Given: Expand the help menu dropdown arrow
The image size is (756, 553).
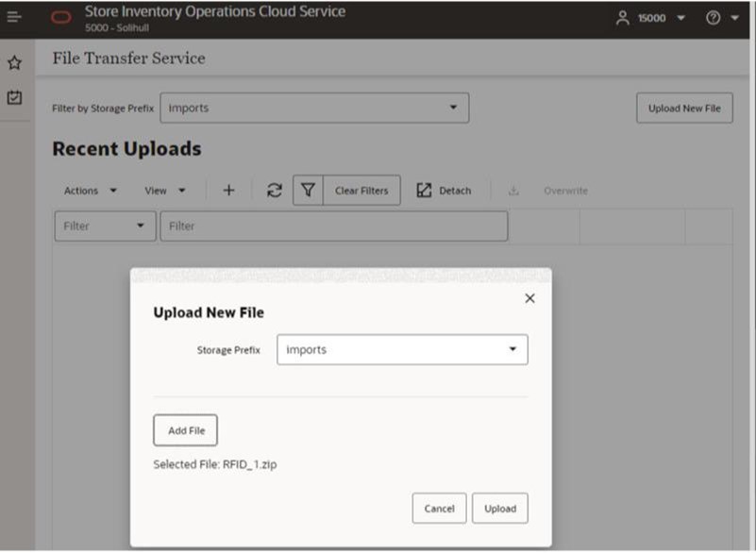Looking at the screenshot, I should 735,18.
